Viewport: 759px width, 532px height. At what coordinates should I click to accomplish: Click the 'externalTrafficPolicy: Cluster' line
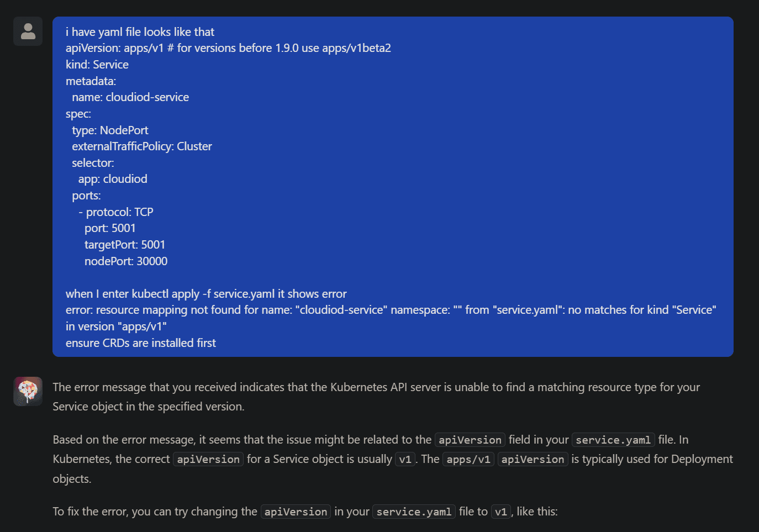tap(142, 146)
